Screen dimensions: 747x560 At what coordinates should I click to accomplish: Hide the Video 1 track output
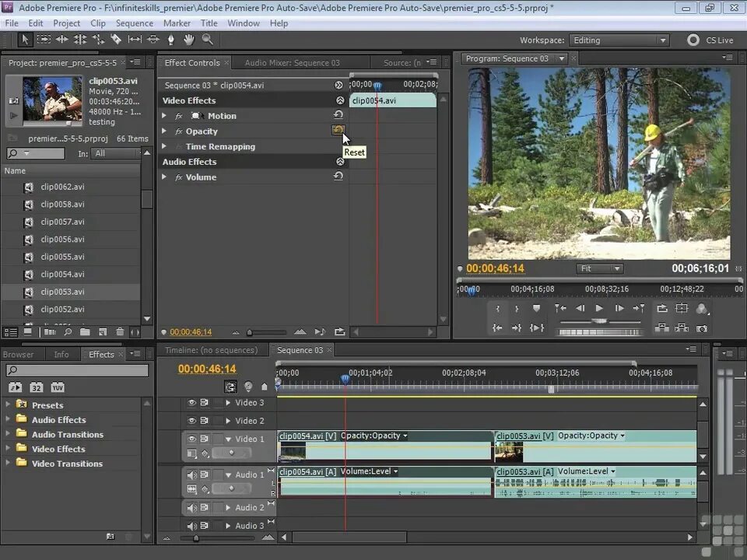click(x=191, y=439)
